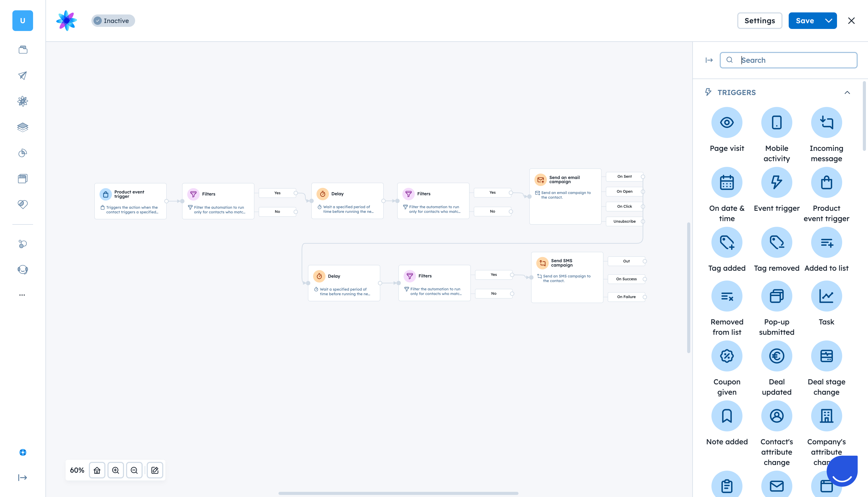868x497 pixels.
Task: Open the more options sidebar menu
Action: [22, 295]
